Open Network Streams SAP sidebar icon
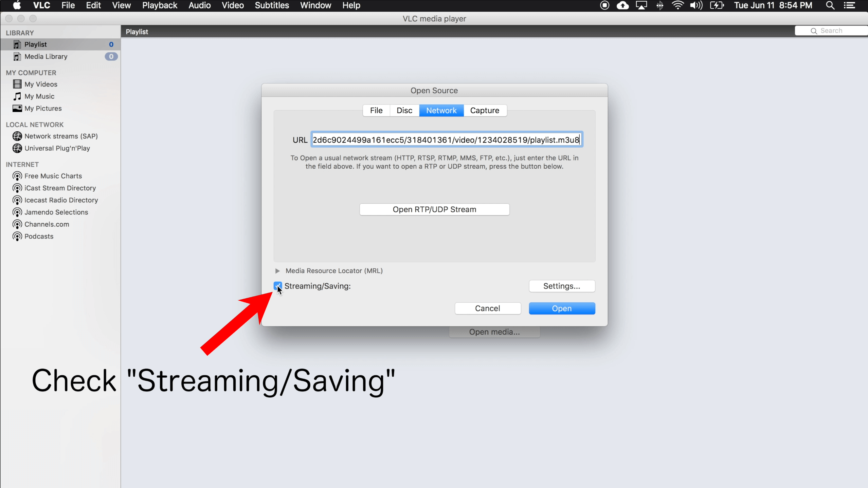 [17, 135]
